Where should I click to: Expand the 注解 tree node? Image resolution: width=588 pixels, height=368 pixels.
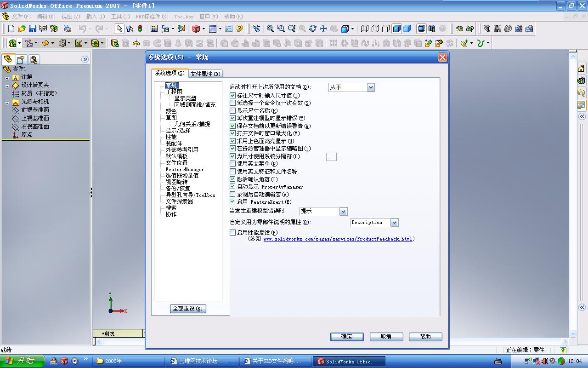tap(7, 78)
